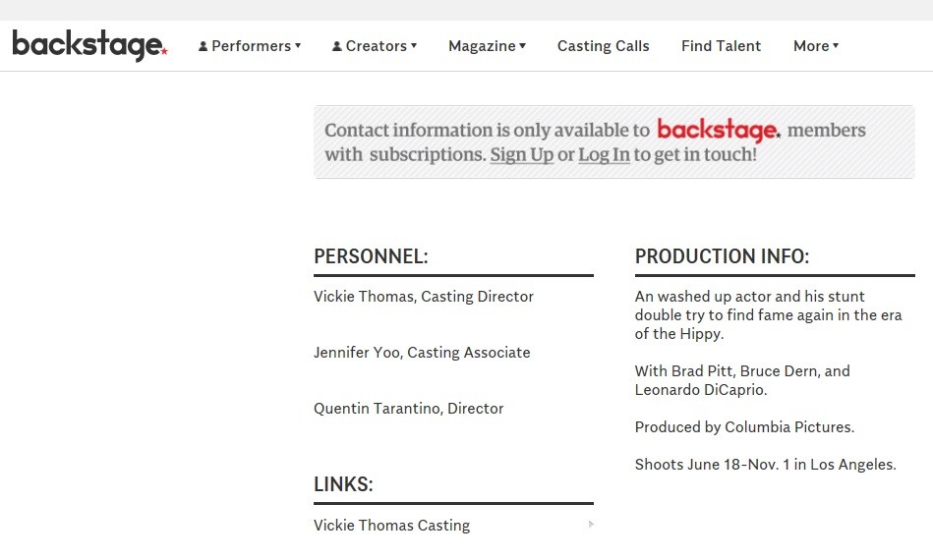The image size is (933, 560).
Task: Expand the Performers dropdown arrow
Action: 298,45
